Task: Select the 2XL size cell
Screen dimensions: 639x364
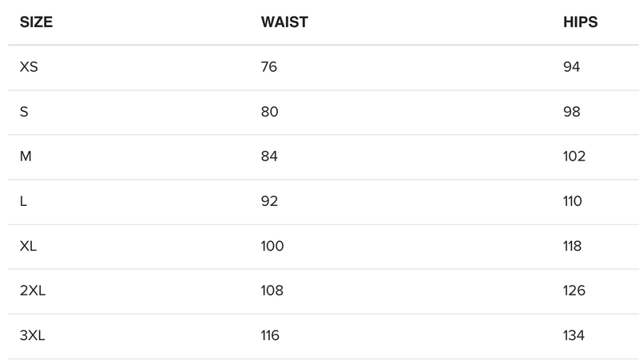Action: (x=34, y=291)
